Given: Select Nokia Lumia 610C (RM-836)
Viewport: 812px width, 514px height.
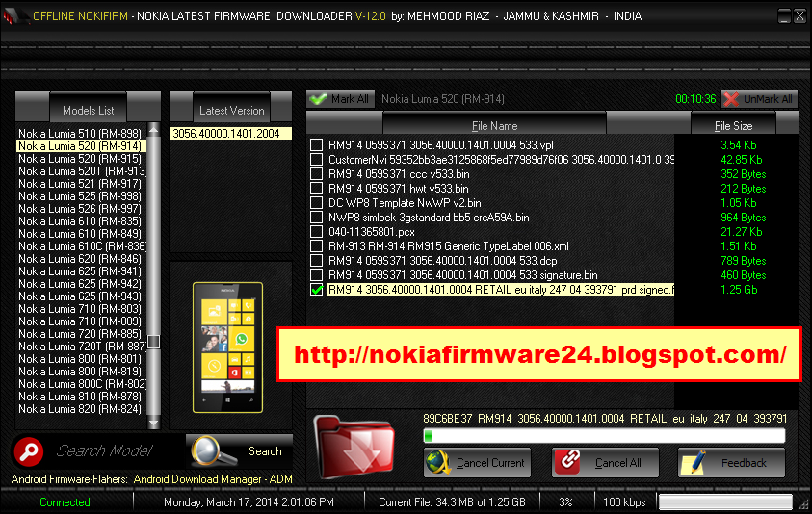Looking at the screenshot, I should click(x=82, y=246).
